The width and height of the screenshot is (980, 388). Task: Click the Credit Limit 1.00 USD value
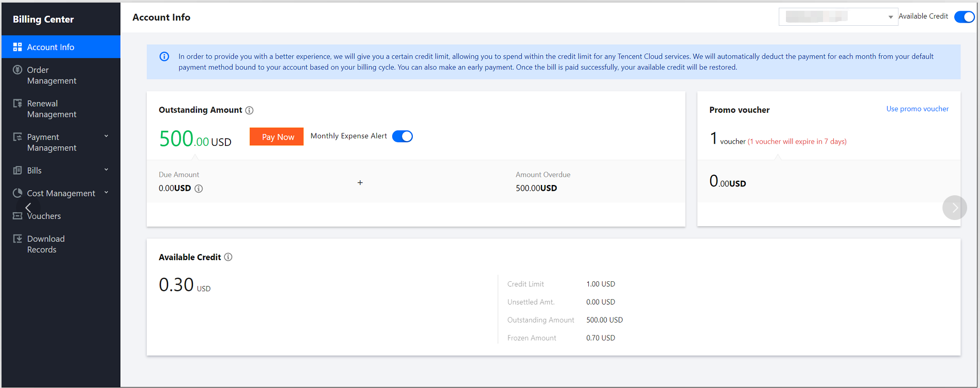click(601, 284)
